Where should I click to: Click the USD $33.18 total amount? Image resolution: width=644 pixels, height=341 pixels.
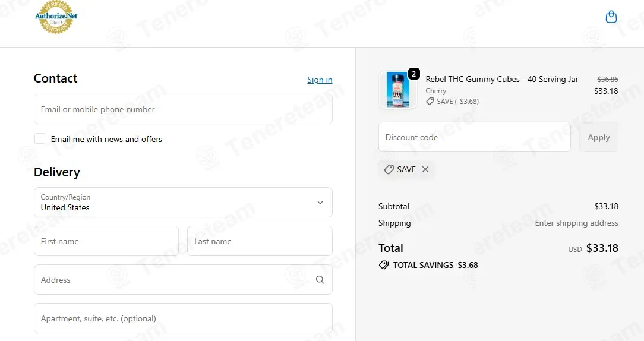tap(593, 248)
